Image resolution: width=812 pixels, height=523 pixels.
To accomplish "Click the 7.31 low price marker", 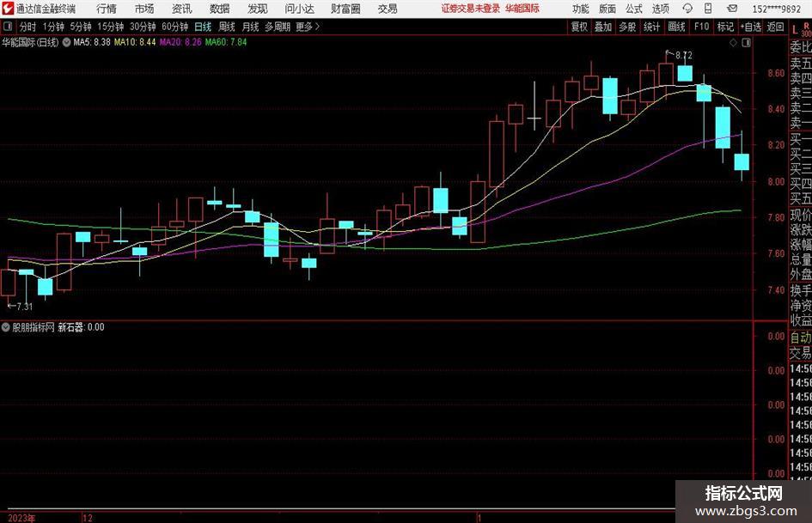I will click(x=24, y=307).
